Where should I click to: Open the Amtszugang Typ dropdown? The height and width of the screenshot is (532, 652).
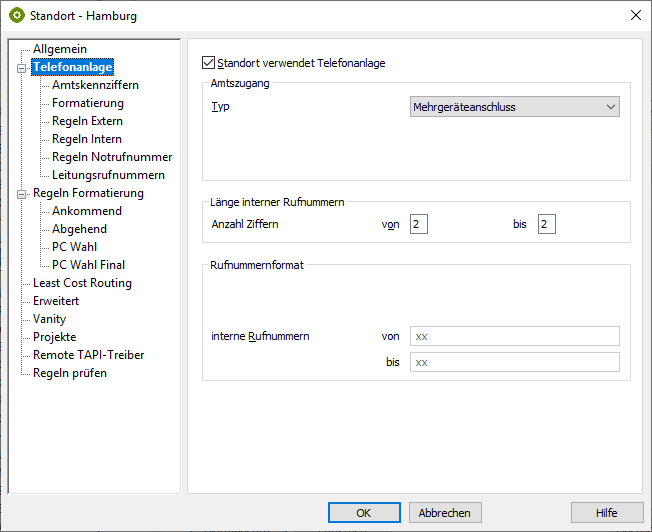pos(515,107)
